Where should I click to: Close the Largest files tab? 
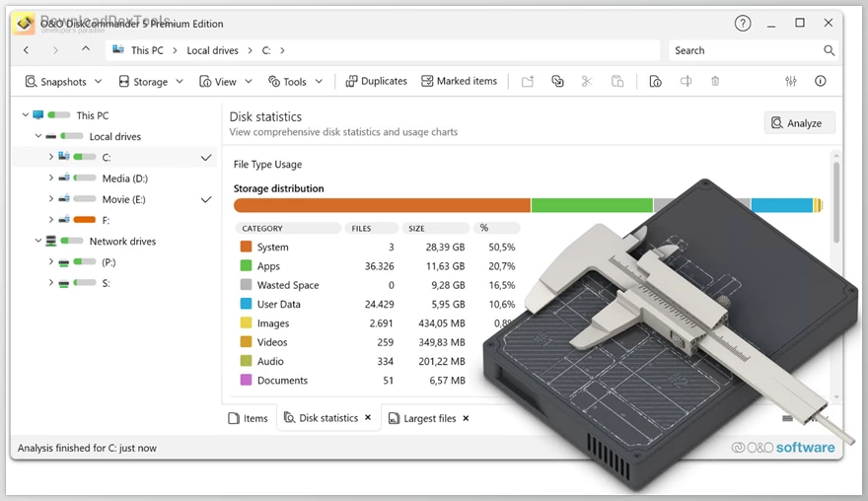coord(466,418)
